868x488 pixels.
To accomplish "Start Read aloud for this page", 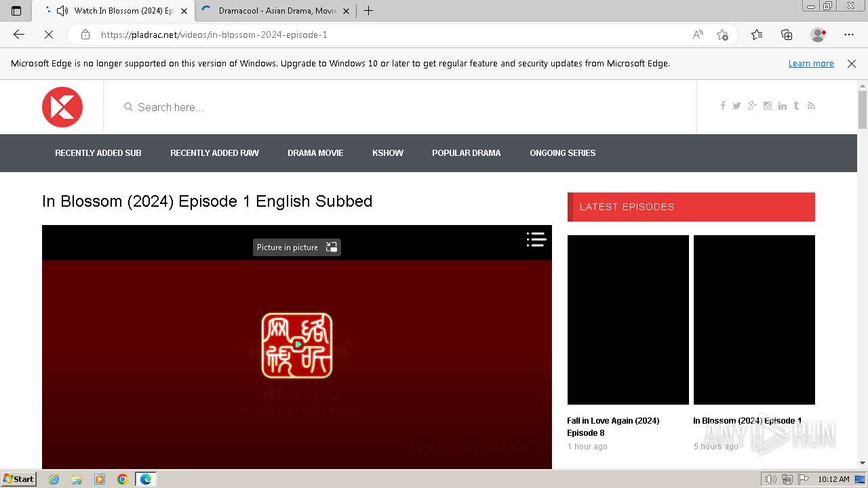I will click(698, 35).
